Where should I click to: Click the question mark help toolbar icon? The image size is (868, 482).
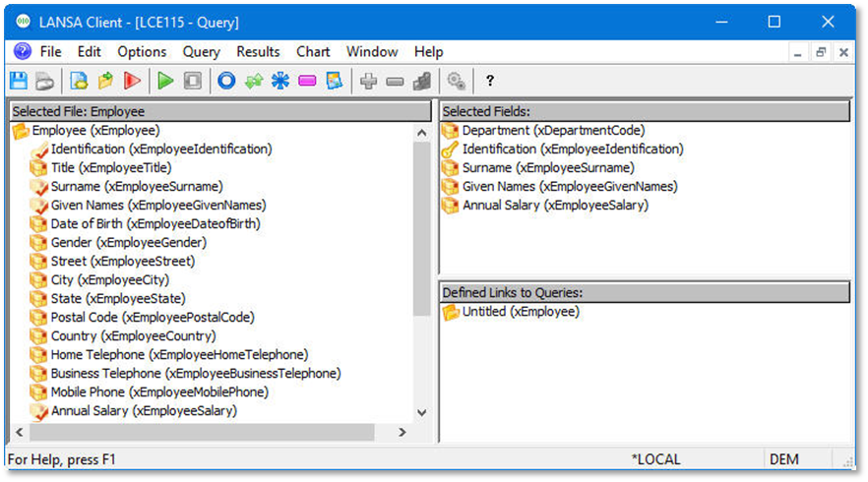pos(489,81)
